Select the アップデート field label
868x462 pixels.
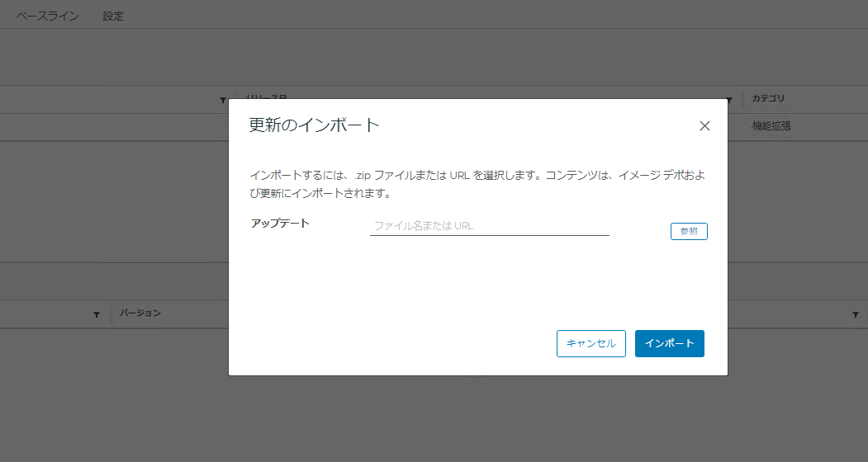(279, 224)
